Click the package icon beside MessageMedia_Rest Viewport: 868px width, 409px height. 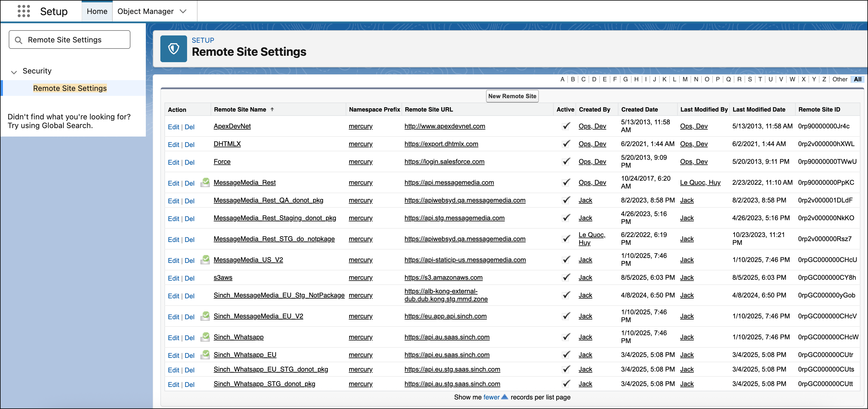click(205, 182)
